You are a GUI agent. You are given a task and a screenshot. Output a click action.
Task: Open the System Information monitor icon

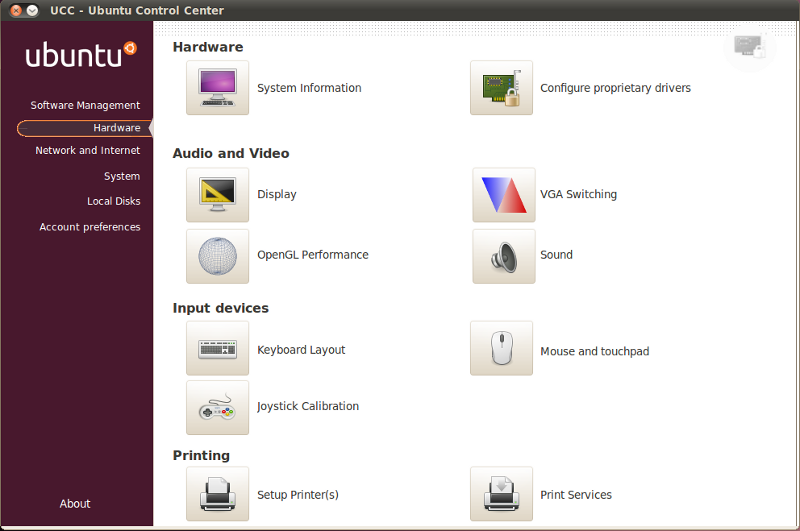[217, 88]
